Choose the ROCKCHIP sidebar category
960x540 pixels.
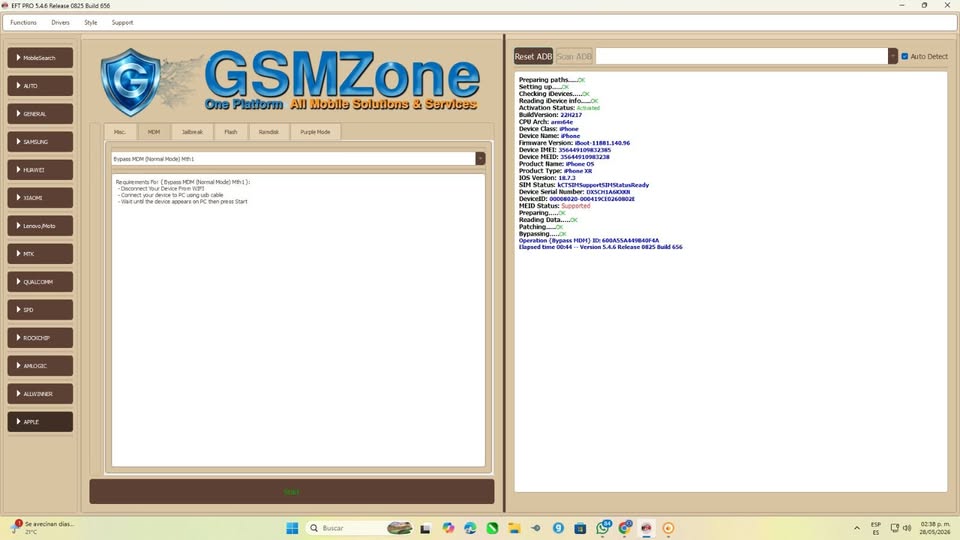point(40,338)
